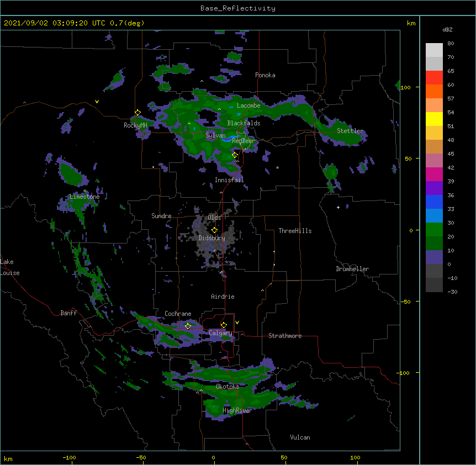Click the Vulcan label
The image size is (476, 465).
pos(300,437)
